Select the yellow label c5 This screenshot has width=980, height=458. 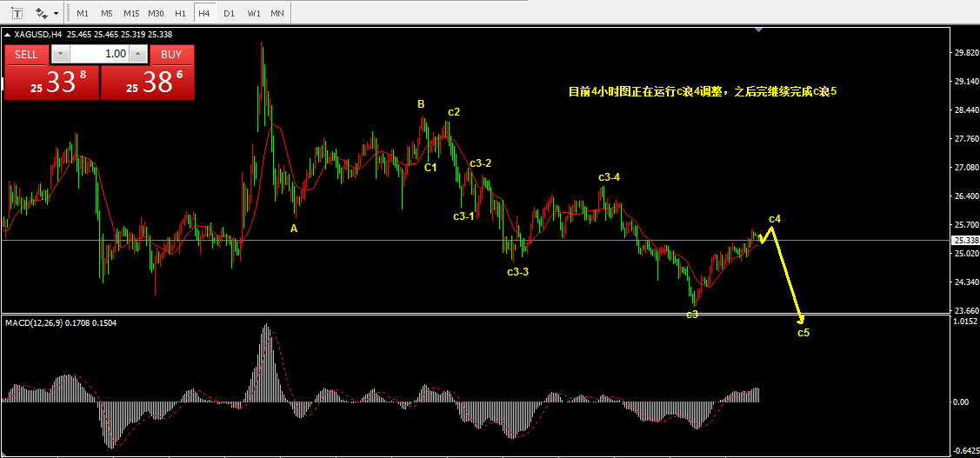pyautogui.click(x=803, y=332)
